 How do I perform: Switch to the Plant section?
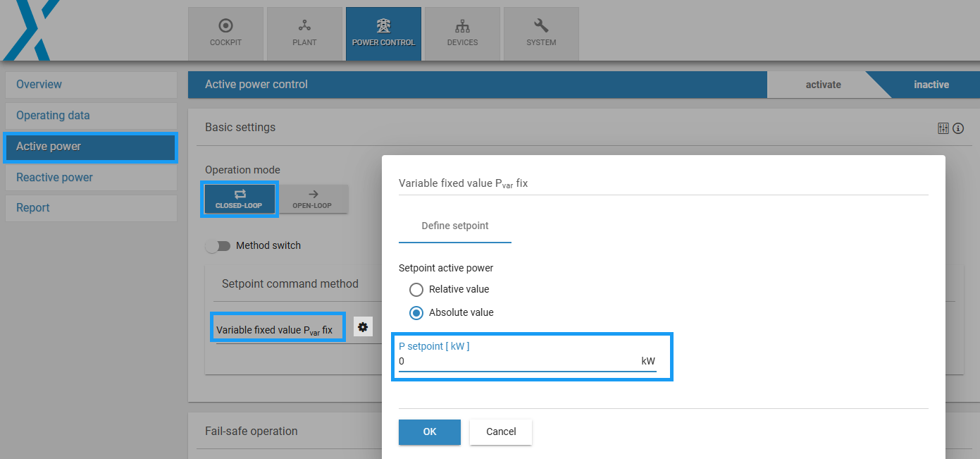coord(304,33)
